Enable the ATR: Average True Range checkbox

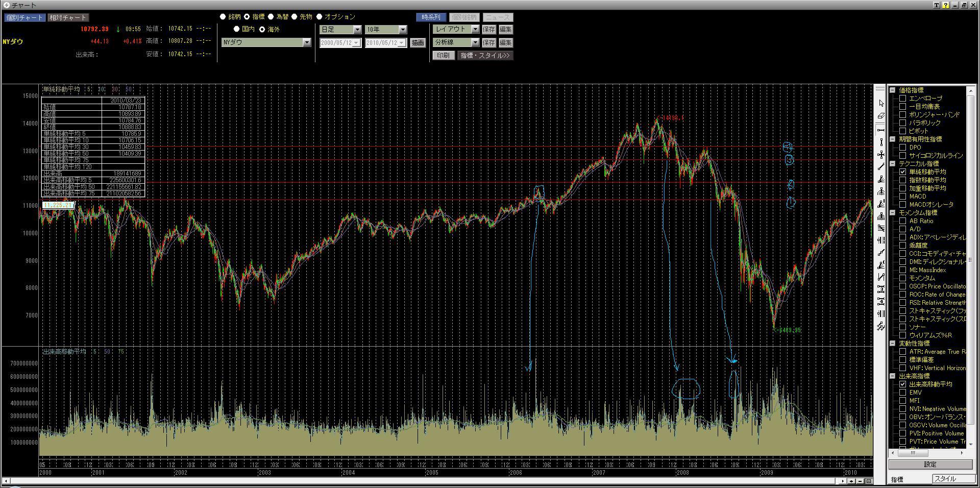pyautogui.click(x=903, y=352)
